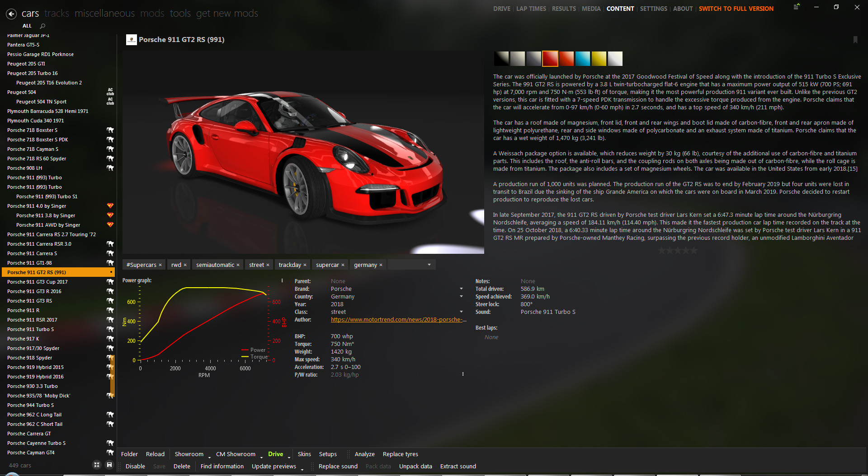Screen dimensions: 868x476
Task: Open the power graph options three-dot menu
Action: [282, 280]
